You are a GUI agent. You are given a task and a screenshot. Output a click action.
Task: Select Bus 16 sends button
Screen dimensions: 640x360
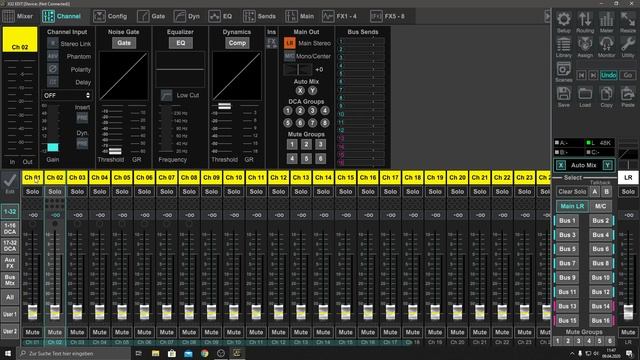601,320
